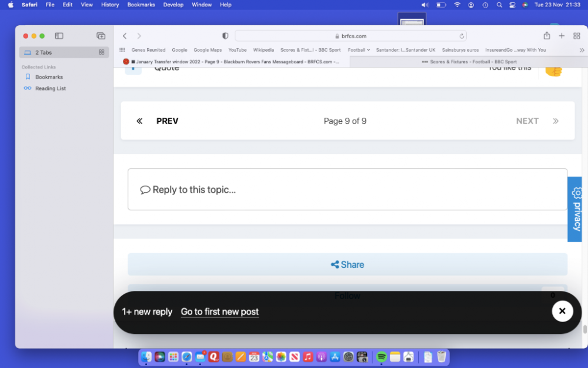
Task: Open the show all bookmarks grid icon
Action: [x=122, y=50]
